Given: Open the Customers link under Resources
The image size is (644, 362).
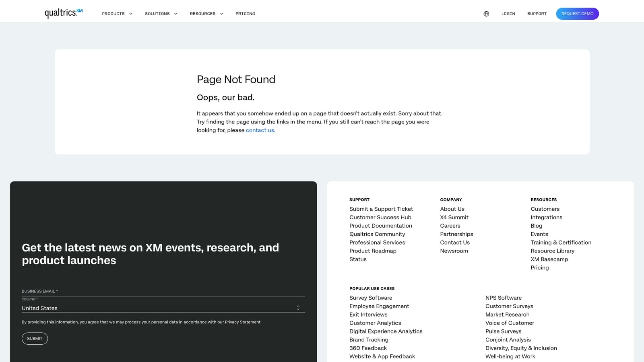Looking at the screenshot, I should 545,209.
